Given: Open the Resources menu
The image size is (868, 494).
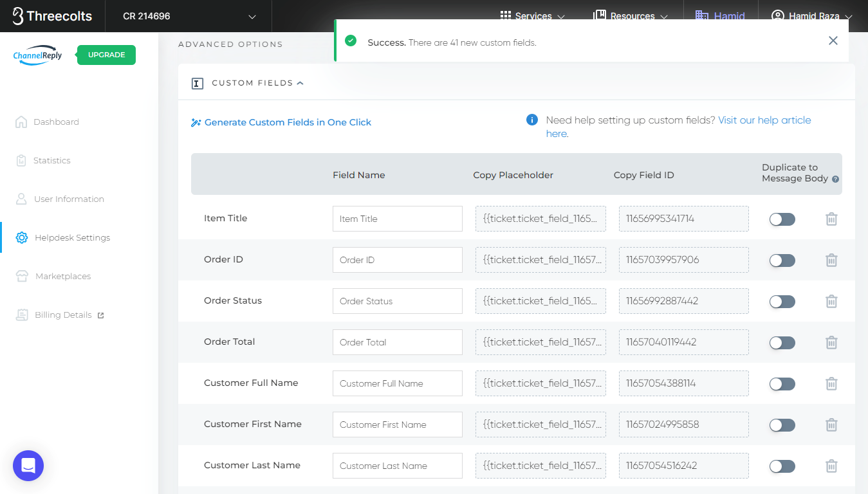Looking at the screenshot, I should pyautogui.click(x=629, y=16).
